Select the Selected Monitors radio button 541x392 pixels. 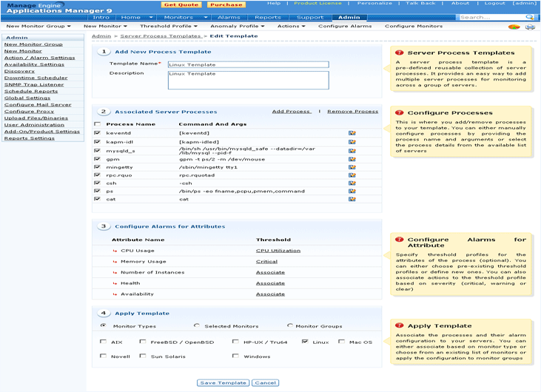pos(197,325)
